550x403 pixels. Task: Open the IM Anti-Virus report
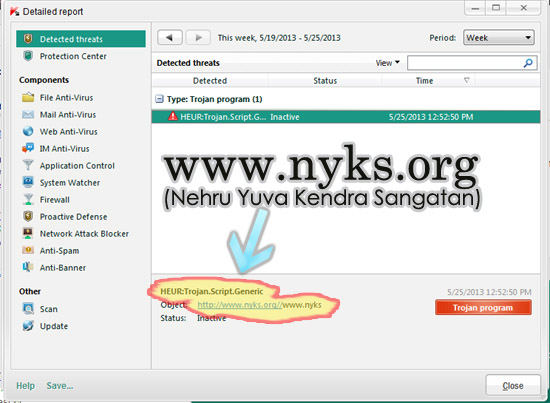coord(64,149)
